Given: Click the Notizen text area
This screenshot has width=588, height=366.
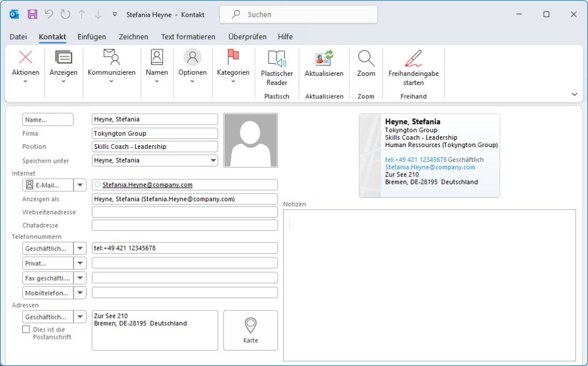Looking at the screenshot, I should (430, 286).
